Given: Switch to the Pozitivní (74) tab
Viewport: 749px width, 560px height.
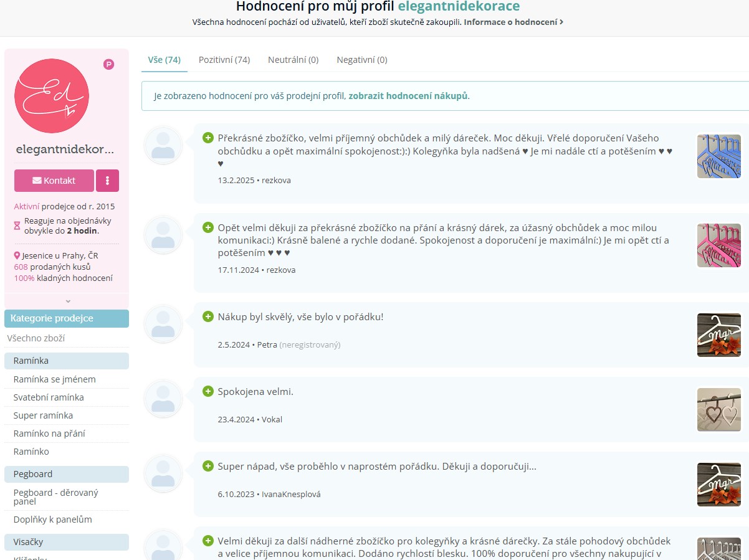Looking at the screenshot, I should click(x=224, y=60).
